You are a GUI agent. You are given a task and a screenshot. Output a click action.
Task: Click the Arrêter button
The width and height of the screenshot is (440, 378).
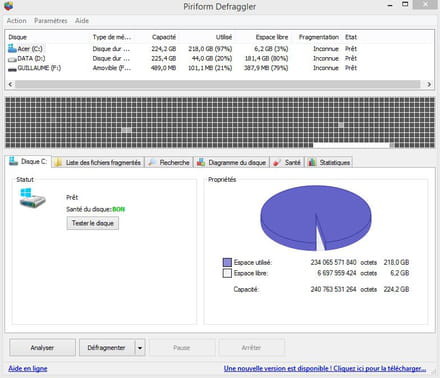251,348
